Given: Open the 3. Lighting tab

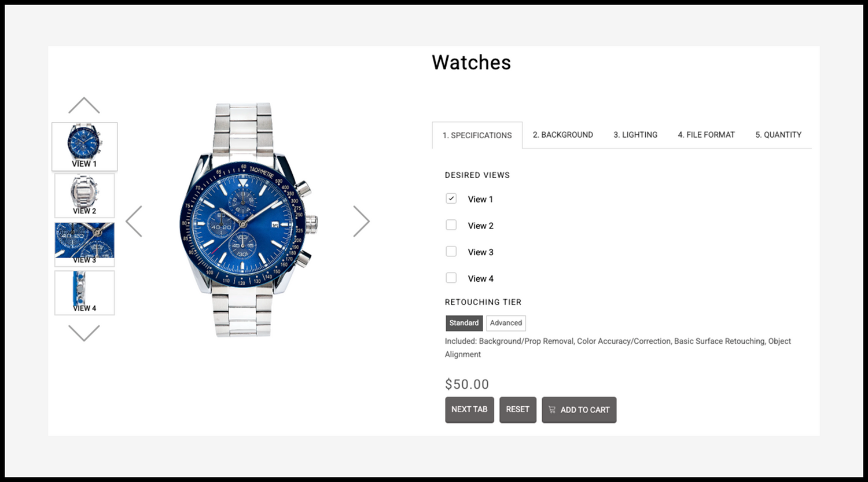Looking at the screenshot, I should tap(635, 135).
